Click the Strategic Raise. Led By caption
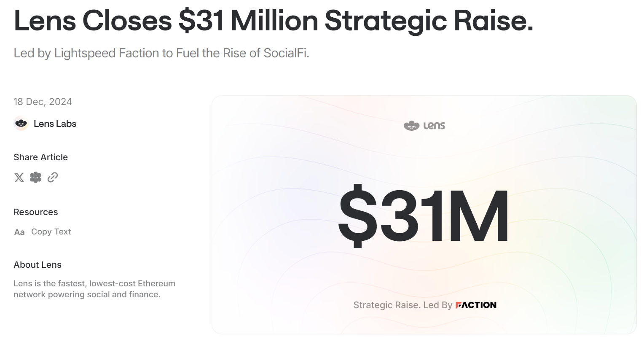 click(x=402, y=305)
